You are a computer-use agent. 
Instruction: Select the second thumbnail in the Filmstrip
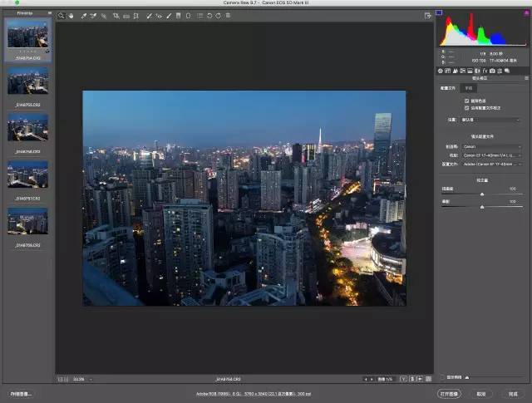click(28, 81)
